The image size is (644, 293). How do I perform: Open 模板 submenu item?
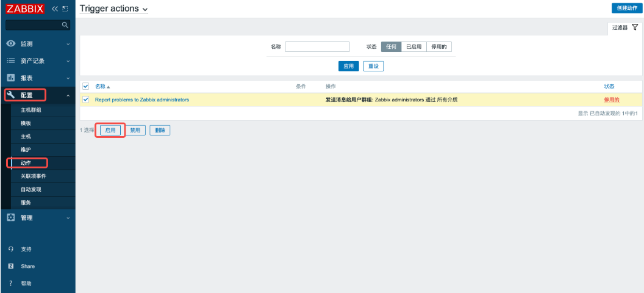coord(26,123)
